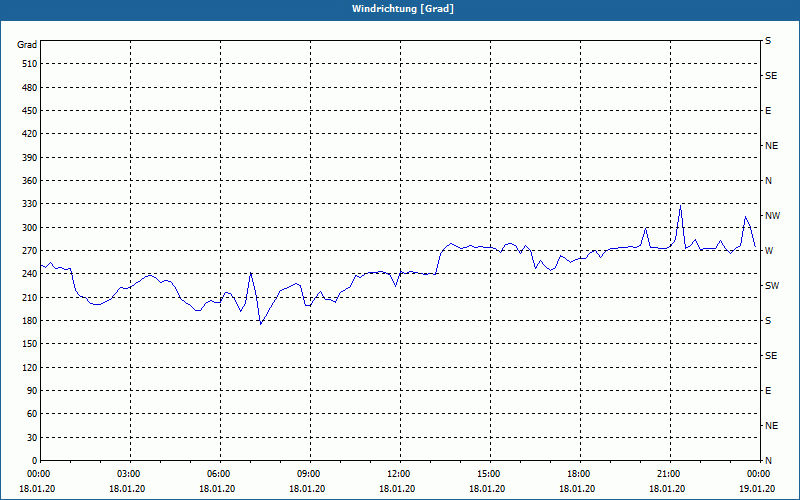This screenshot has width=800, height=500.
Task: Click the 'Grad' y-axis unit label
Action: tap(27, 45)
